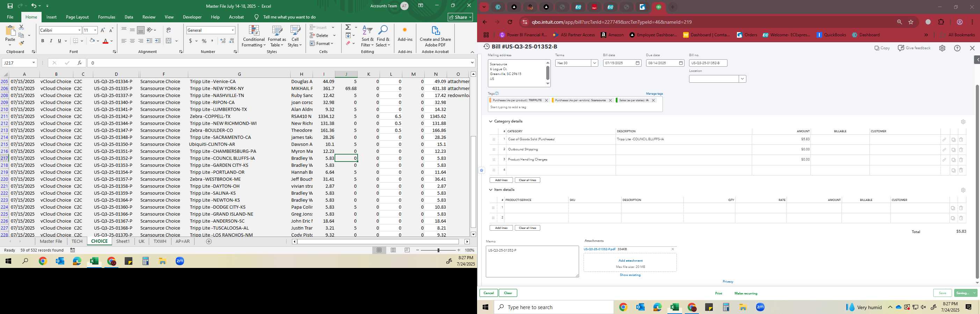Add a new sheet with plus icon
The height and width of the screenshot is (314, 980).
[x=209, y=241]
